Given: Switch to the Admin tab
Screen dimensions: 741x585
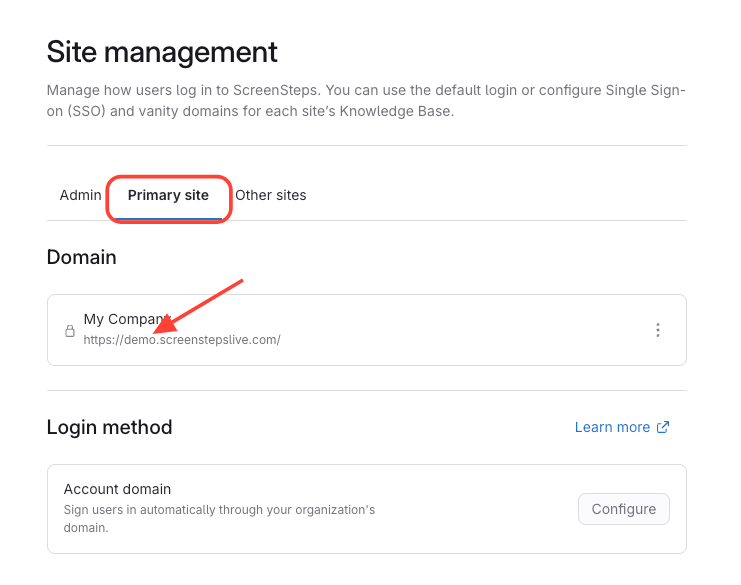Looking at the screenshot, I should pyautogui.click(x=80, y=195).
